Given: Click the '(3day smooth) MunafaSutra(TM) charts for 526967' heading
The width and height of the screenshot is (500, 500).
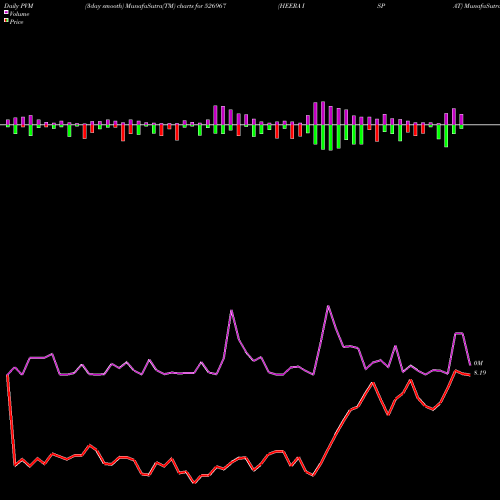Looking at the screenshot, I should (x=156, y=6).
